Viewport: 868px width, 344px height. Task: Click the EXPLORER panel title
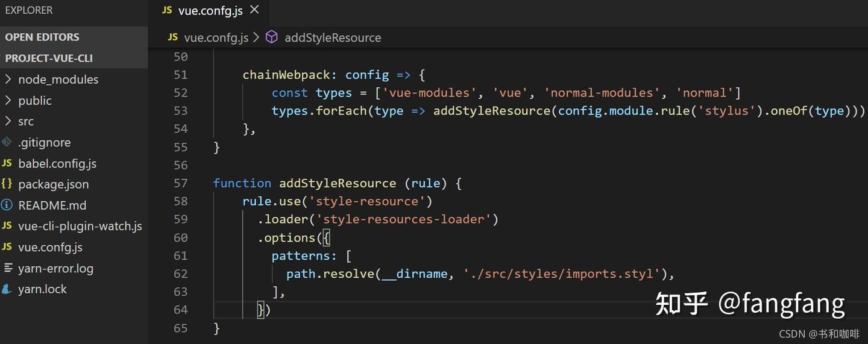click(x=29, y=10)
